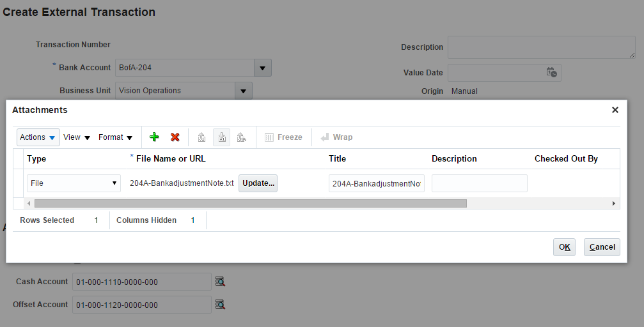Image resolution: width=644 pixels, height=327 pixels.
Task: Confirm attachments with OK button
Action: [x=564, y=247]
